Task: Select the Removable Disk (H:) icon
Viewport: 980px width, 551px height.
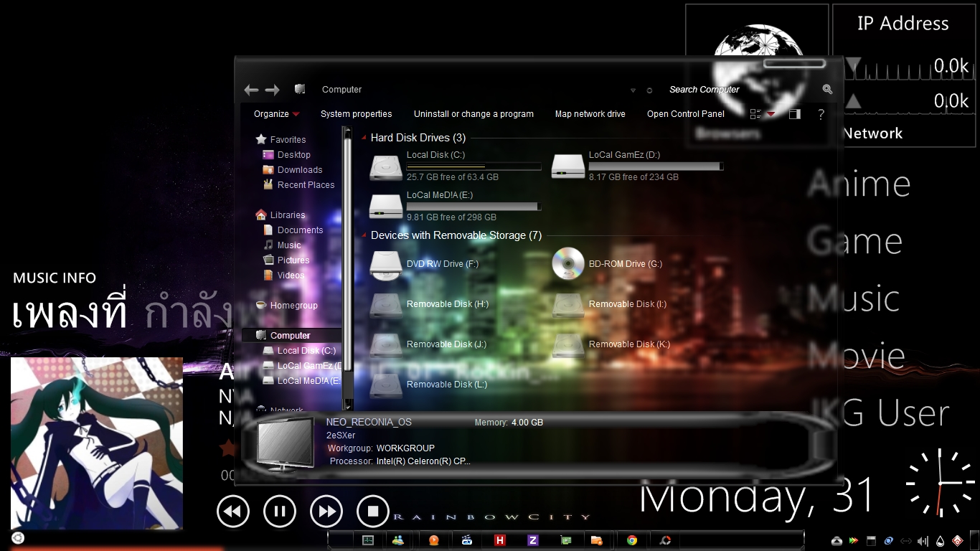Action: coord(386,304)
